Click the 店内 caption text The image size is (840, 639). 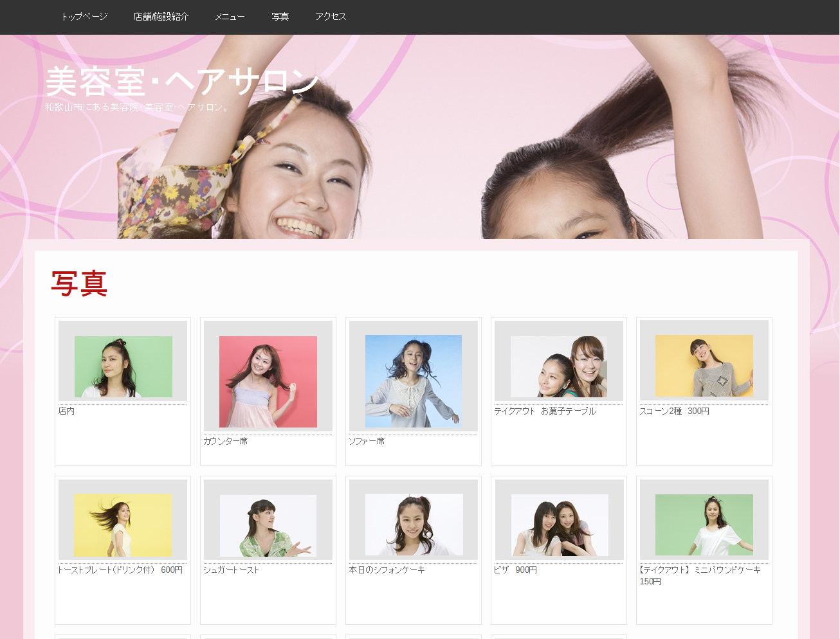click(x=66, y=411)
